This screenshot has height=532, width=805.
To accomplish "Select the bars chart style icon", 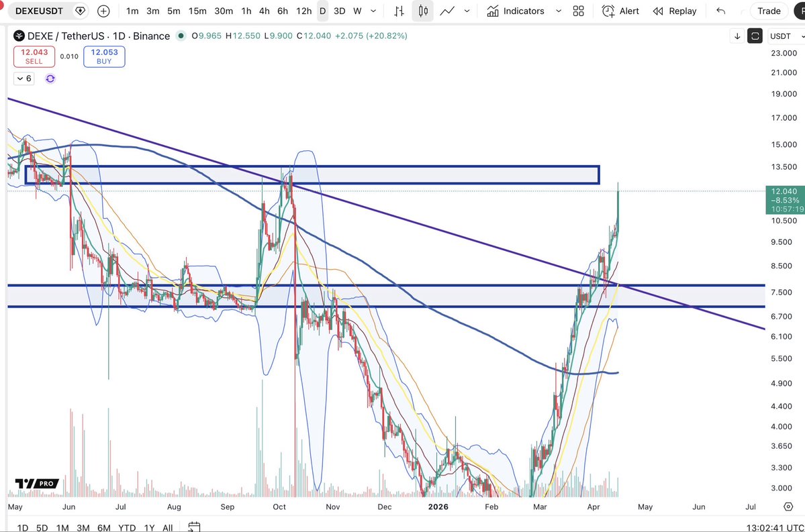I will pos(399,11).
